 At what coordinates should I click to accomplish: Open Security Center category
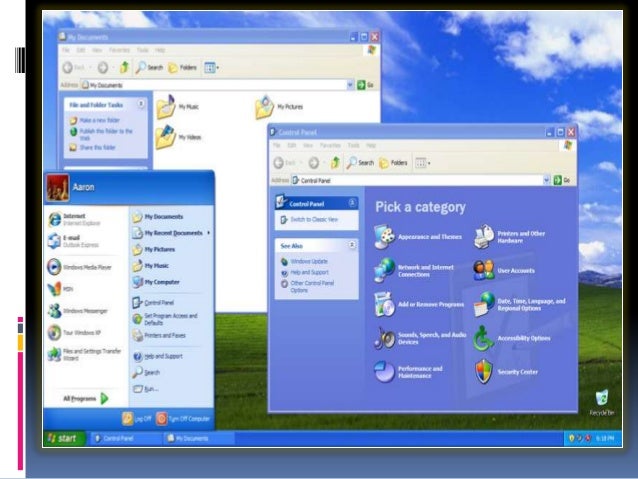pyautogui.click(x=506, y=372)
